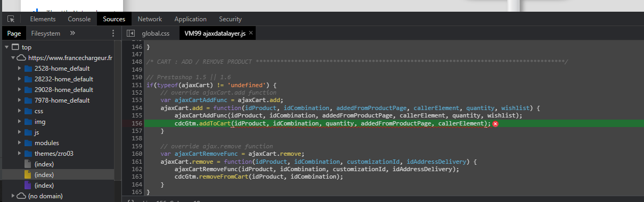Click the folder icon of 7978-home_default
Image resolution: width=644 pixels, height=202 pixels.
28,100
